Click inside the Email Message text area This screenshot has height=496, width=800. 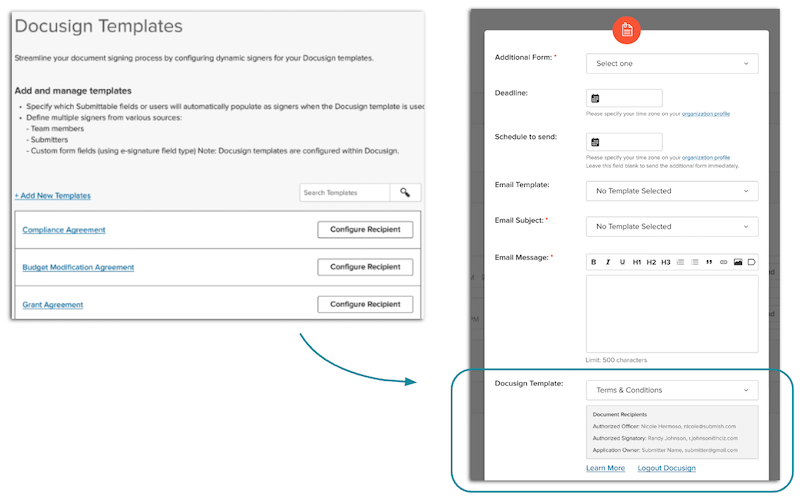point(672,313)
